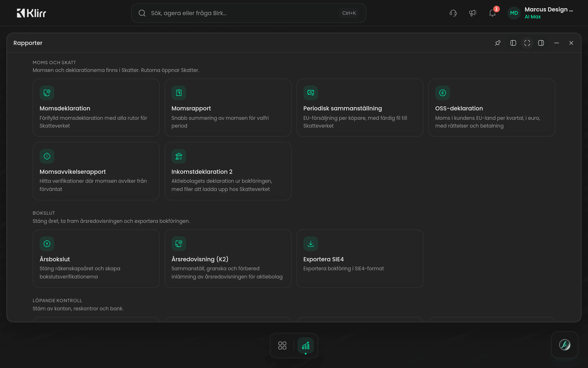Click the LÖPANDE KONTROLL heading
This screenshot has height=368, width=588.
[x=57, y=301]
